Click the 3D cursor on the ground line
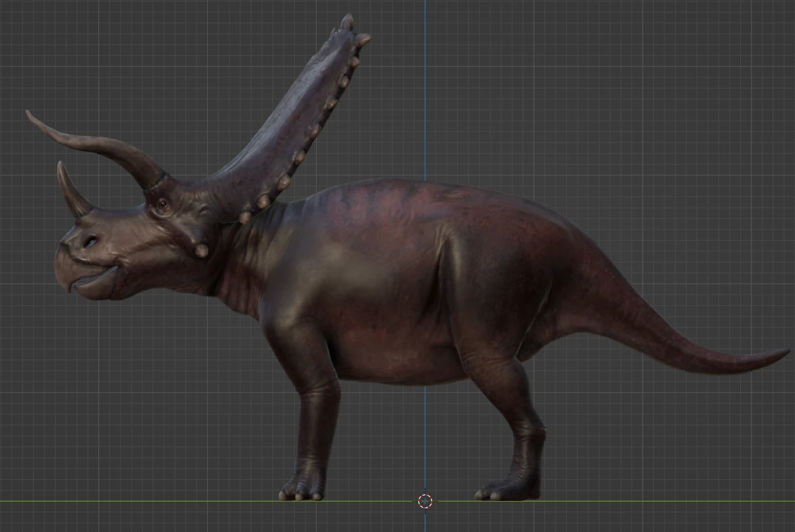The image size is (795, 532). (426, 501)
